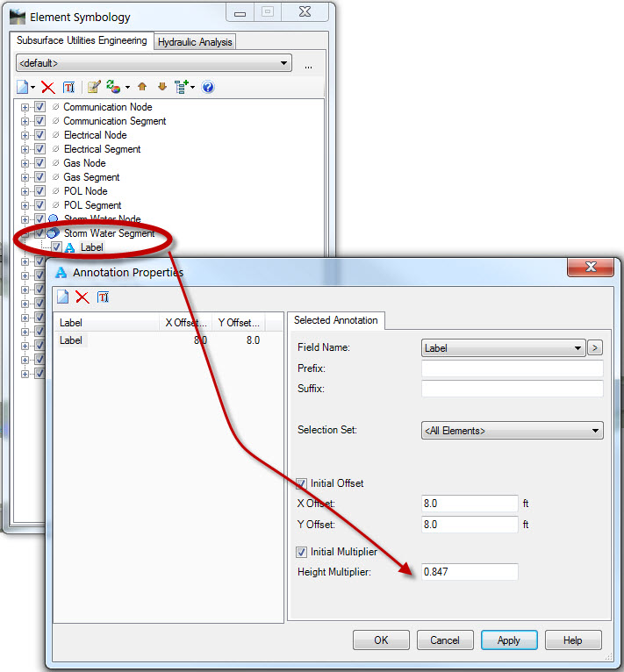Select Gas Segment tree item
This screenshot has height=672, width=624.
pyautogui.click(x=91, y=177)
